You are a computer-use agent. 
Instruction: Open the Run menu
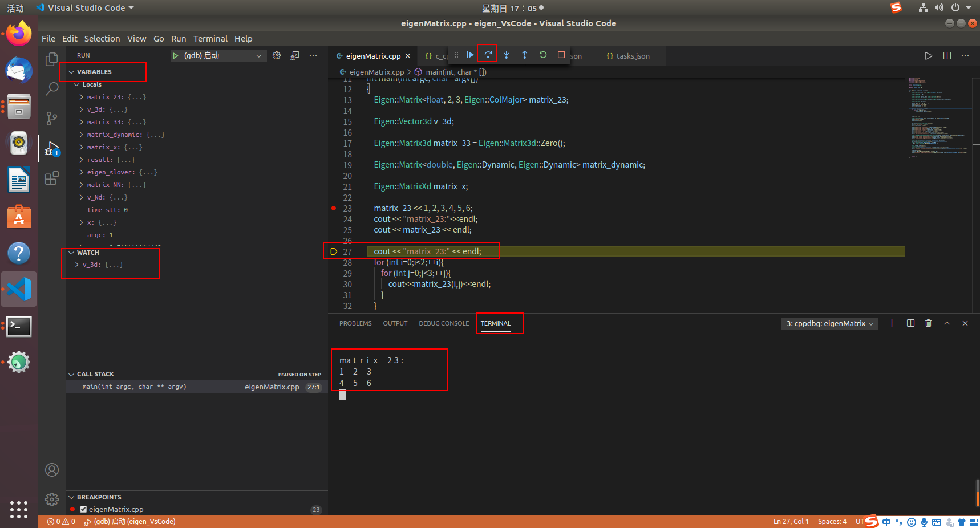[x=179, y=39]
